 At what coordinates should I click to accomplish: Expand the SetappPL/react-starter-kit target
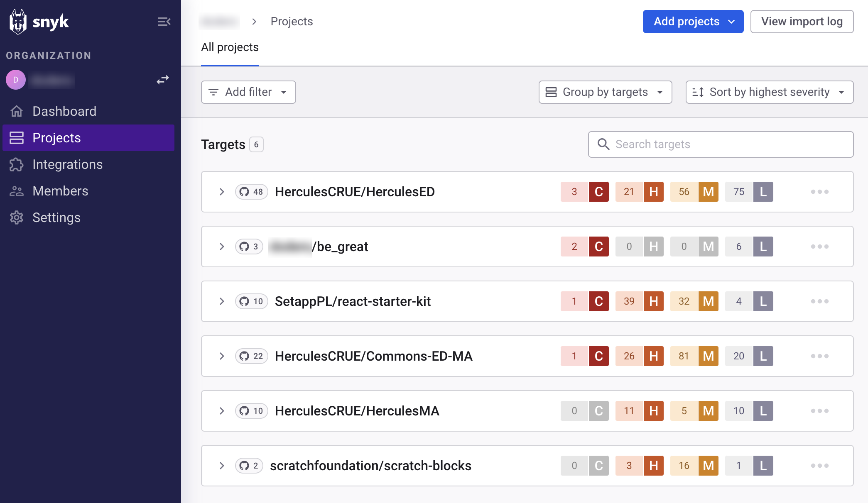(x=222, y=301)
